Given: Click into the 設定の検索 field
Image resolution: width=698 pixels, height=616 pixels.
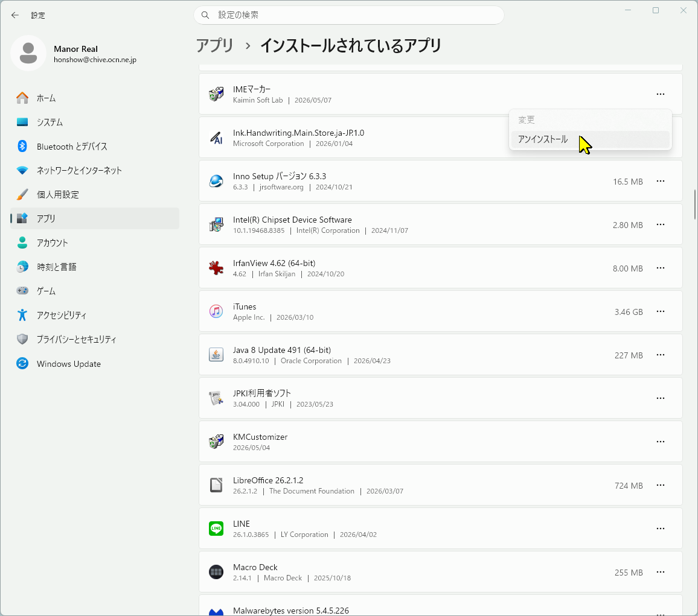Looking at the screenshot, I should pos(348,15).
